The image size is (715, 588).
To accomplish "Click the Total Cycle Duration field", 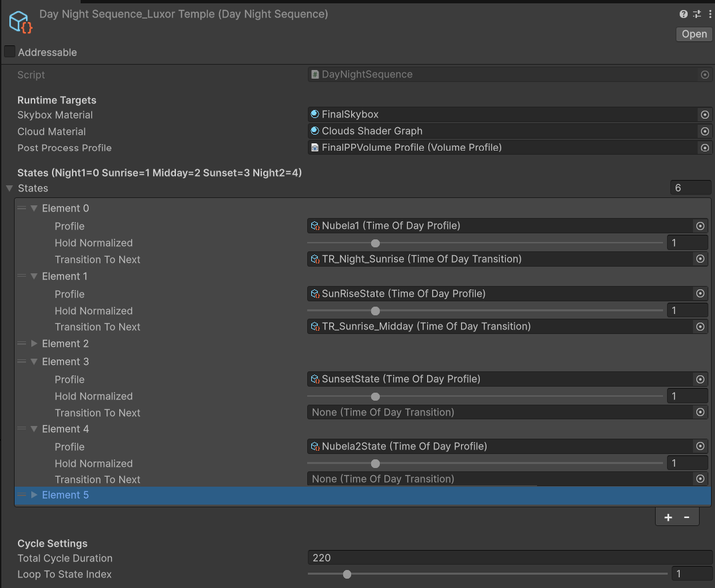I will coord(509,558).
